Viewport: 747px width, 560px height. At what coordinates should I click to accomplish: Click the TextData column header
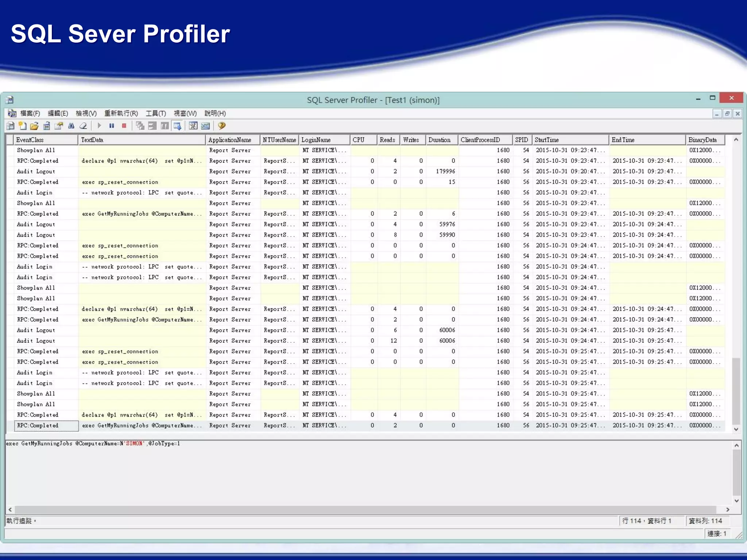click(x=142, y=140)
